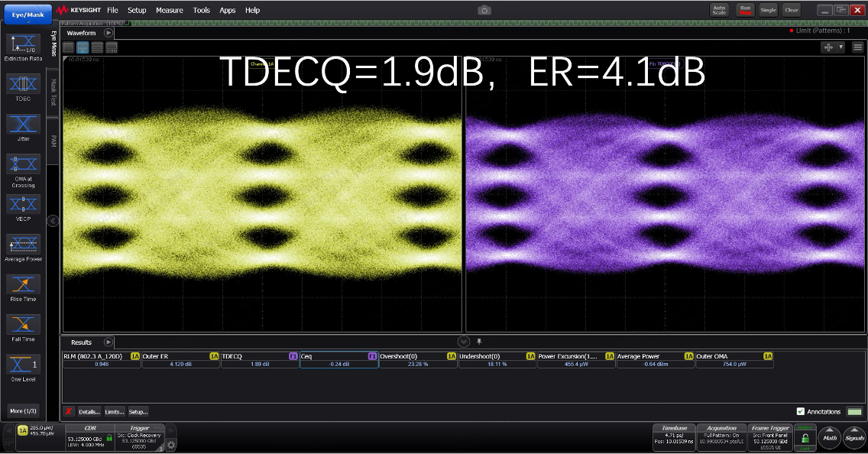Toggle the channel 1A indicator
Screen dimensions: 868x454
pos(22,431)
